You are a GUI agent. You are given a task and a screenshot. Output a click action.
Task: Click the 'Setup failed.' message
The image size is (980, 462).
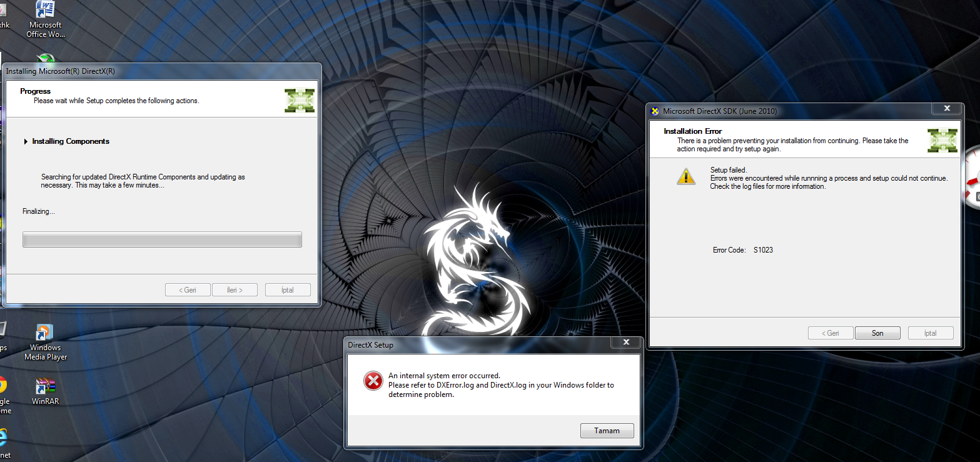[729, 170]
